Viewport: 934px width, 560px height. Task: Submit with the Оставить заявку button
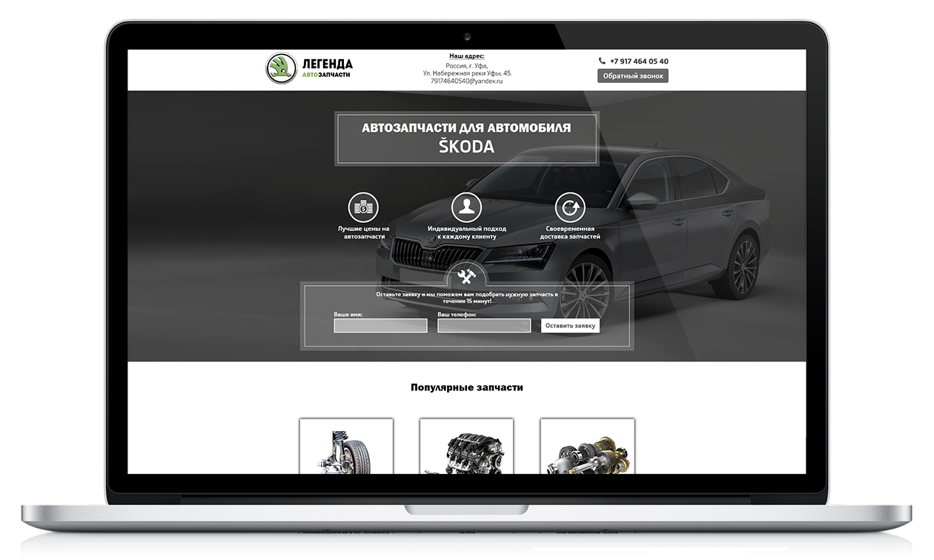tap(570, 325)
